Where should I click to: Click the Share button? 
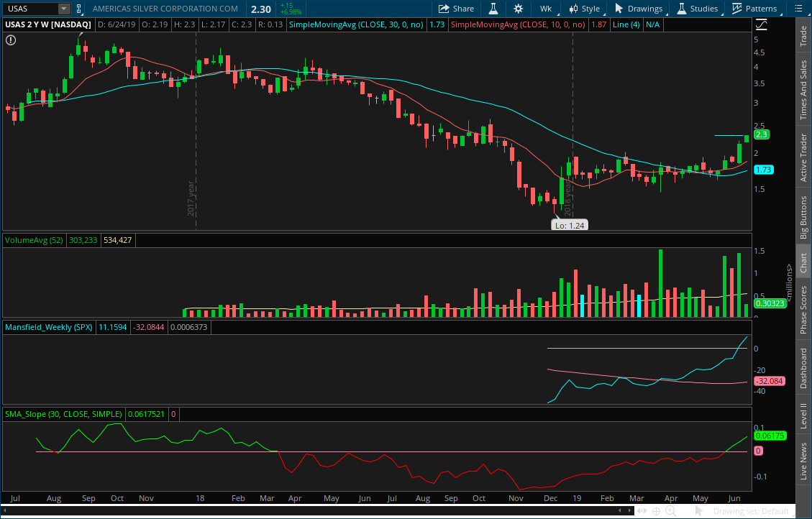coord(456,9)
